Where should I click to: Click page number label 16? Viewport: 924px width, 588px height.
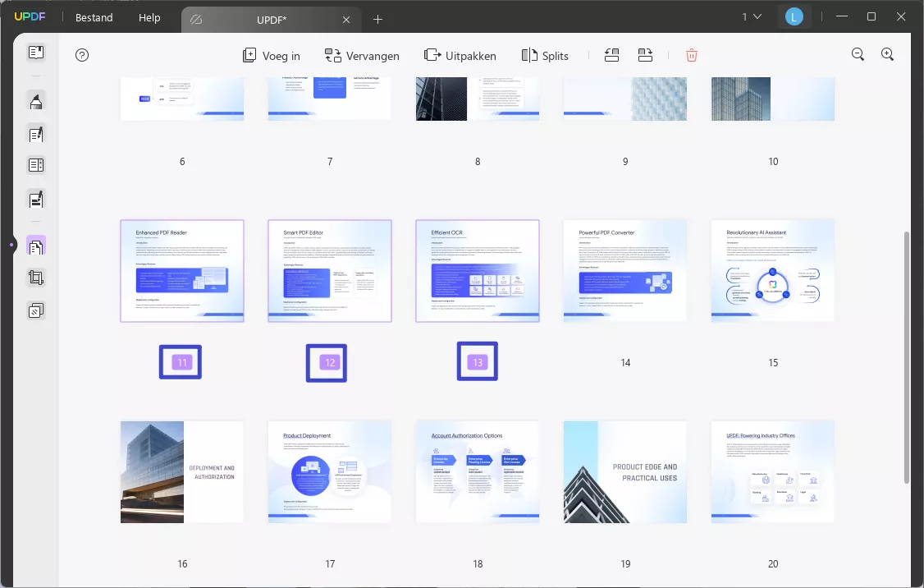coord(183,564)
